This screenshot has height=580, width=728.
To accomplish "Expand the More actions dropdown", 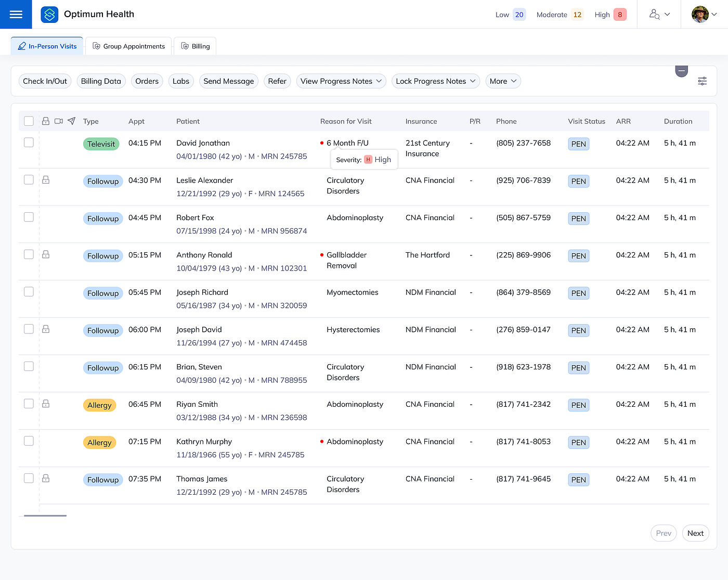I will 503,81.
